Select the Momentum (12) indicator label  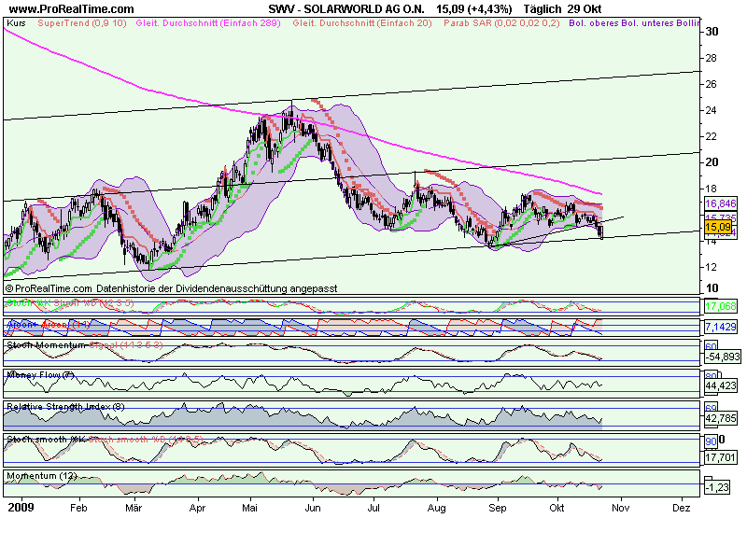(x=42, y=476)
